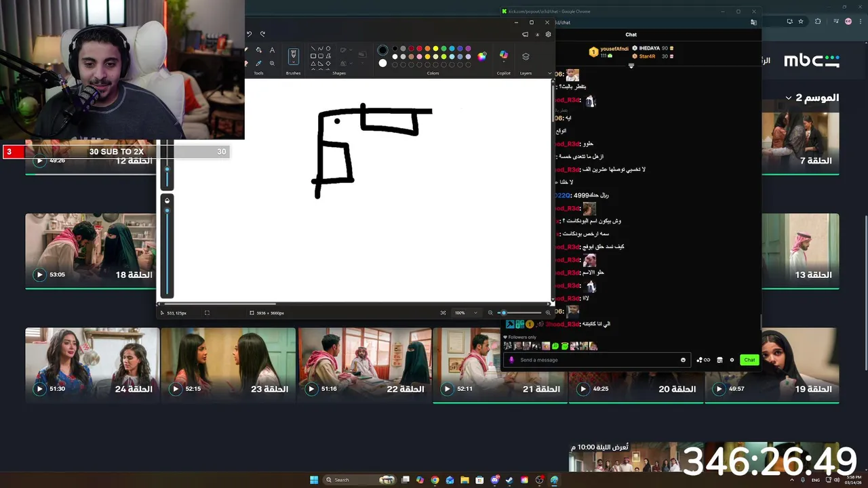Pick the yellow color swatch
868x488 pixels.
[435, 49]
